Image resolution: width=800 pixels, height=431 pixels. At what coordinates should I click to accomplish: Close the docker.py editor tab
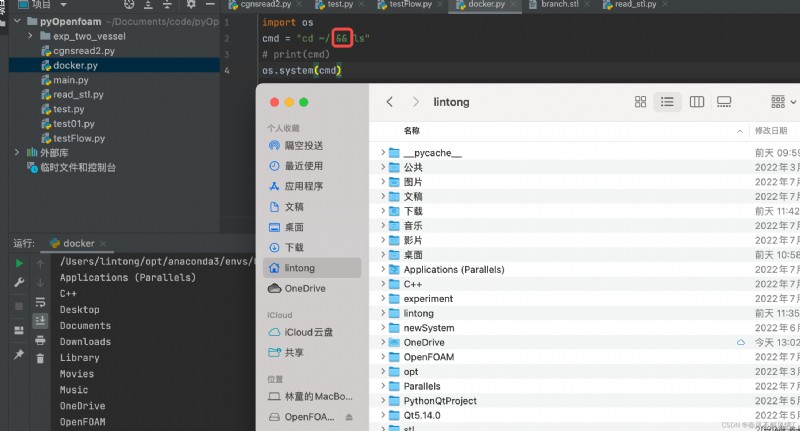513,5
